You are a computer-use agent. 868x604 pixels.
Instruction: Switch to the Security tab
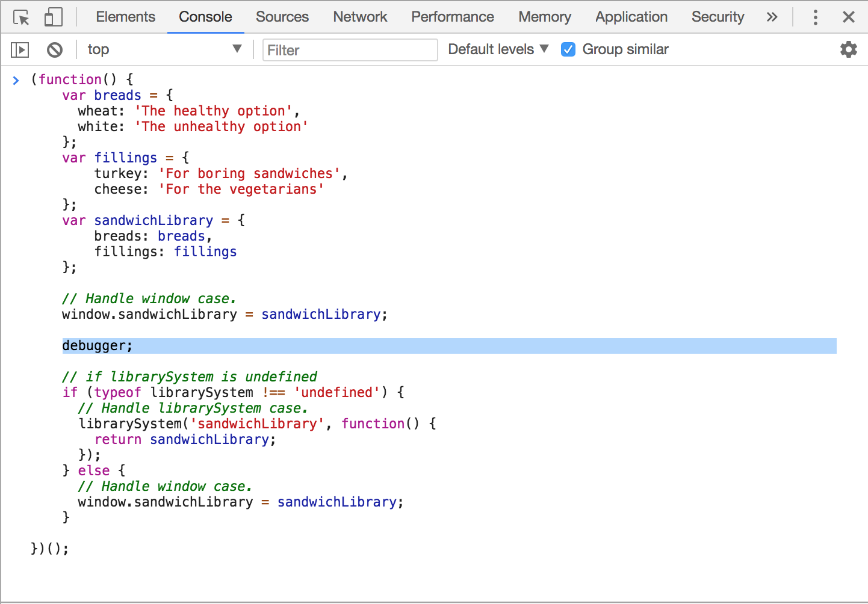pyautogui.click(x=718, y=17)
